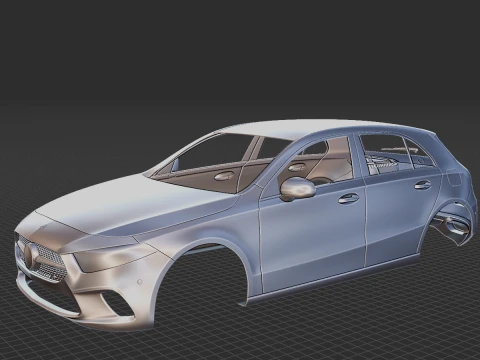
Task: Select the front door handle of the car
Action: 349,199
